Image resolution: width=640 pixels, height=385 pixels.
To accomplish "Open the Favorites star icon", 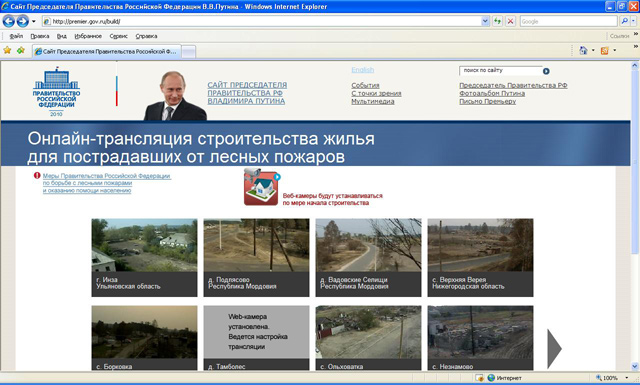I will 7,50.
